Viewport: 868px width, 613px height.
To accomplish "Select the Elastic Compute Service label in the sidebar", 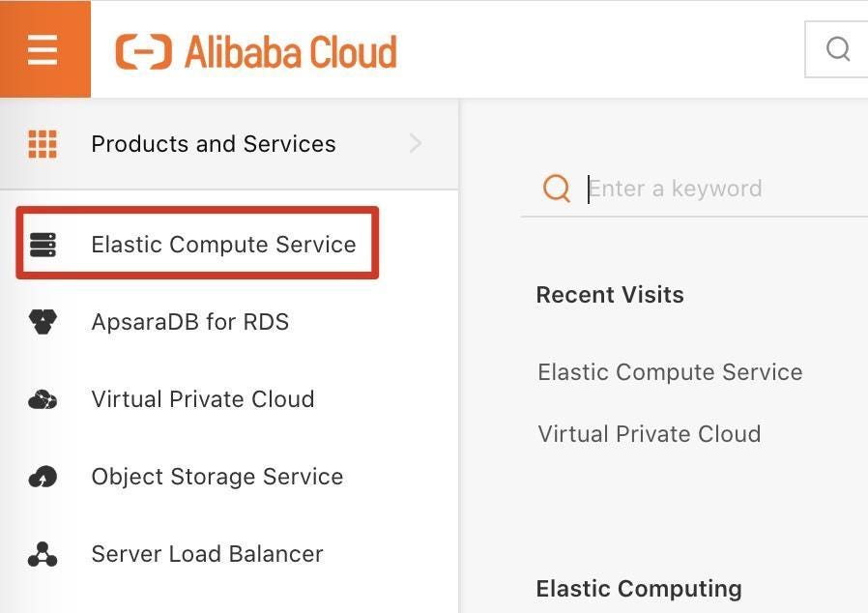I will (x=223, y=245).
